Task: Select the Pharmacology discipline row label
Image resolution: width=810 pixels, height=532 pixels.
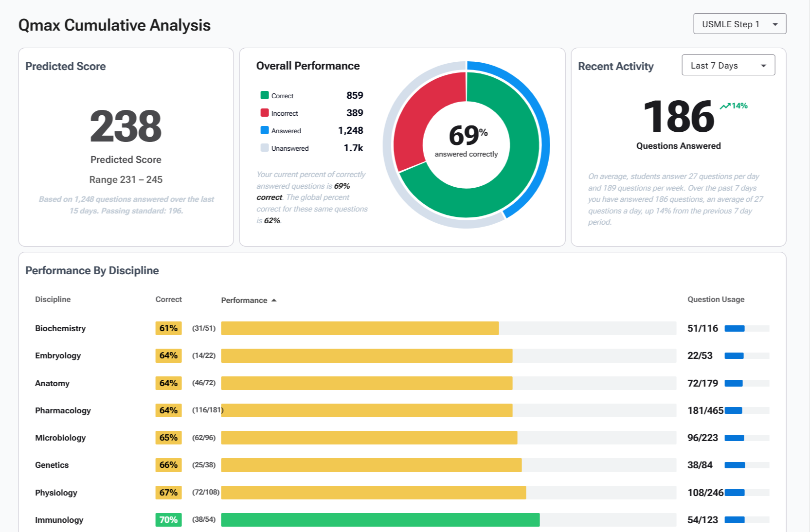Action: (63, 410)
